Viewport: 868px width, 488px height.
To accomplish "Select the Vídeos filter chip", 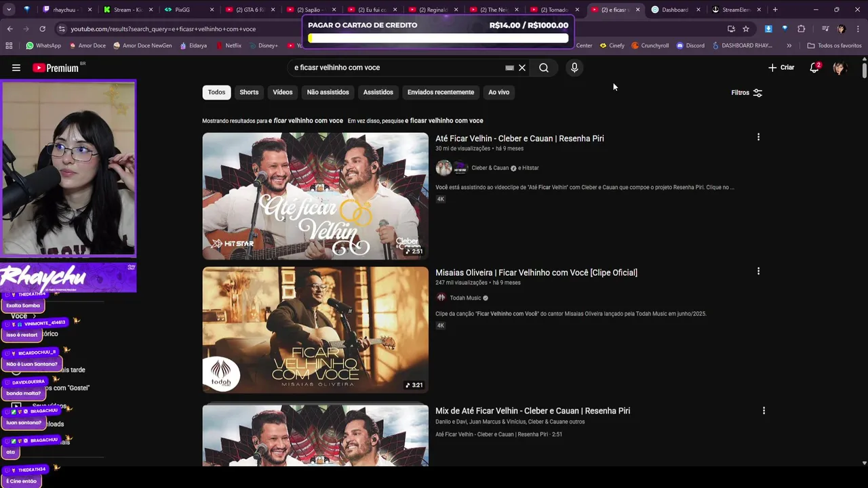I will [x=283, y=92].
